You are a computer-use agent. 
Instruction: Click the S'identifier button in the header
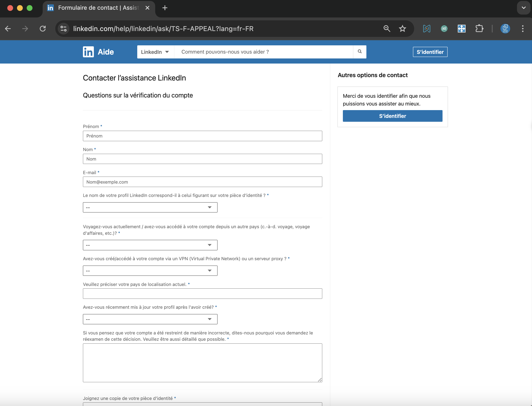430,52
